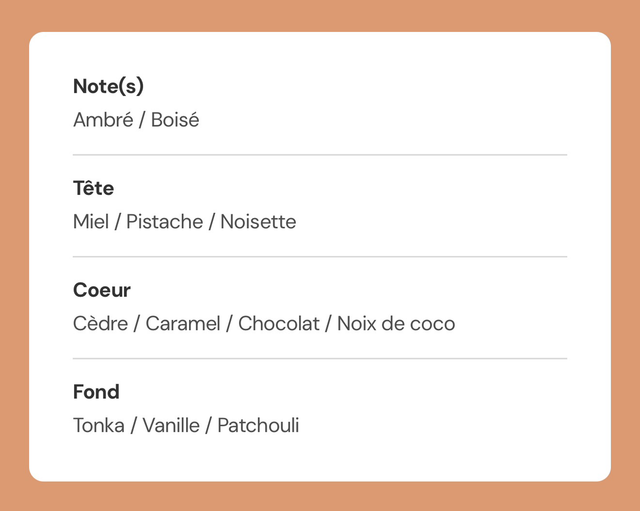Screen dimensions: 640x511
Task: Click the Pistache note
Action: tap(164, 222)
